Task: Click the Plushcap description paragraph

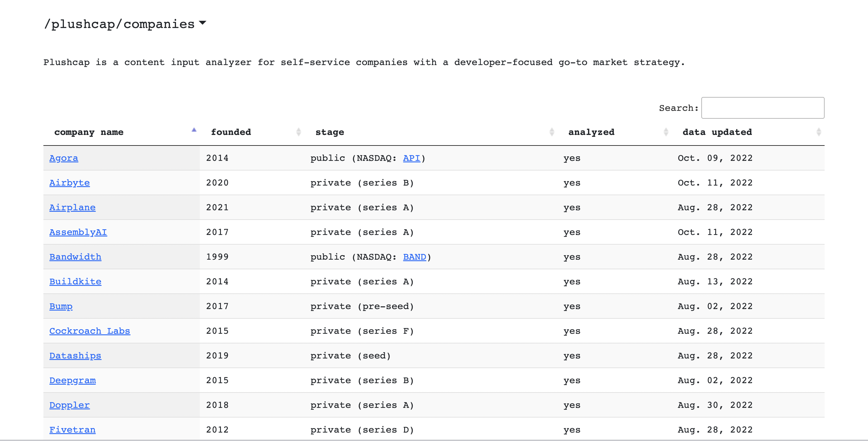Action: (x=364, y=63)
